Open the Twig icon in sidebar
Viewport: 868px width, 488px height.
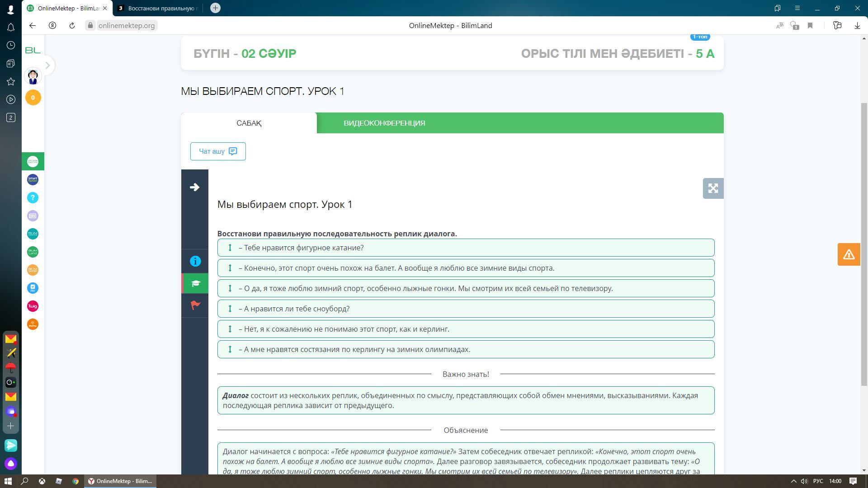coord(33,306)
